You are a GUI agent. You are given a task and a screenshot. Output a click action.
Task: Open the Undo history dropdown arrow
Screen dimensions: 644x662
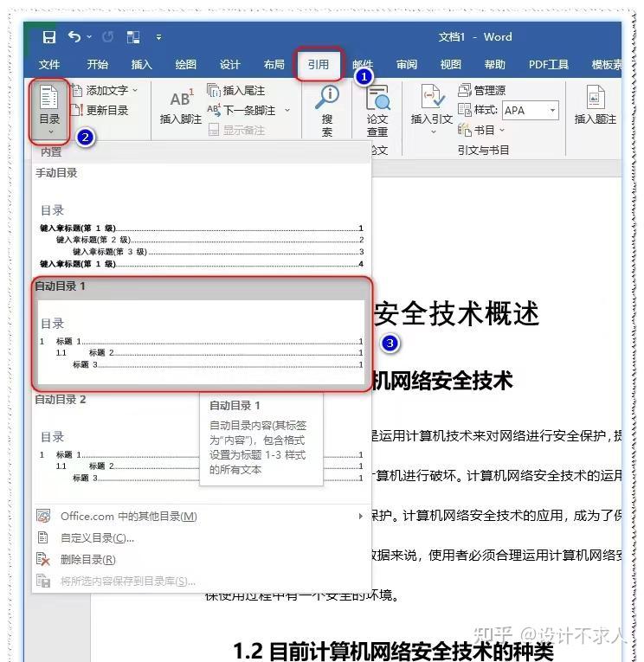point(89,37)
